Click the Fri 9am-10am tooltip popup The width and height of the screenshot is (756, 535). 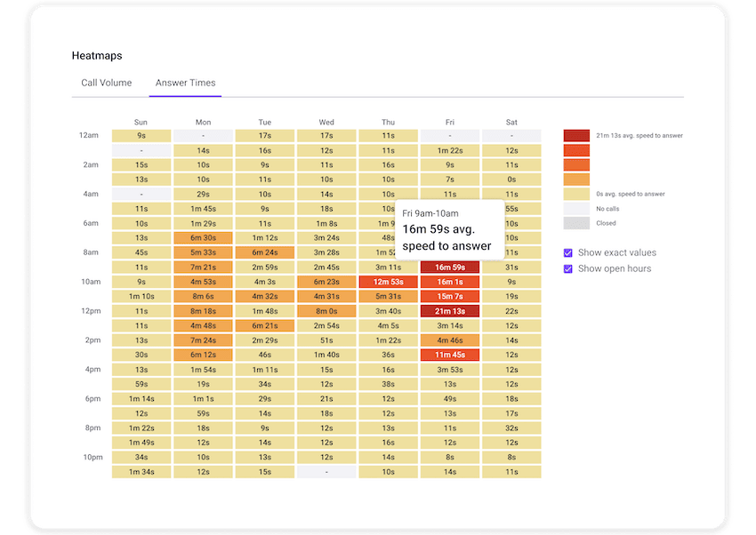point(449,231)
